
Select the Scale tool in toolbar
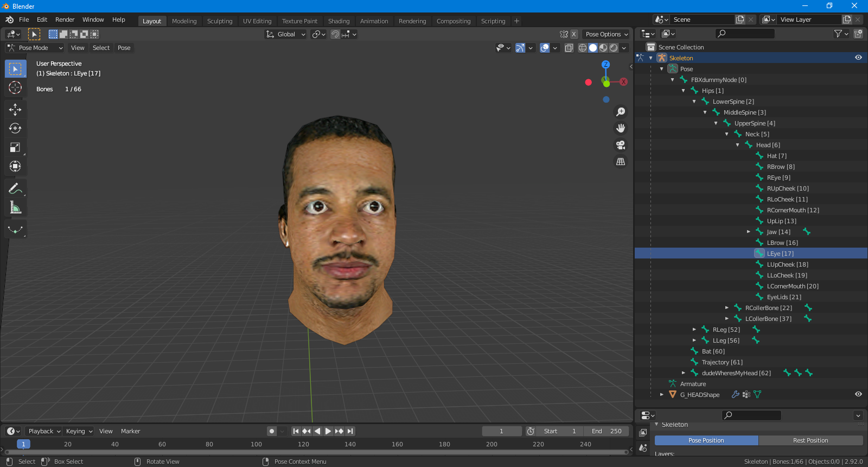point(15,148)
